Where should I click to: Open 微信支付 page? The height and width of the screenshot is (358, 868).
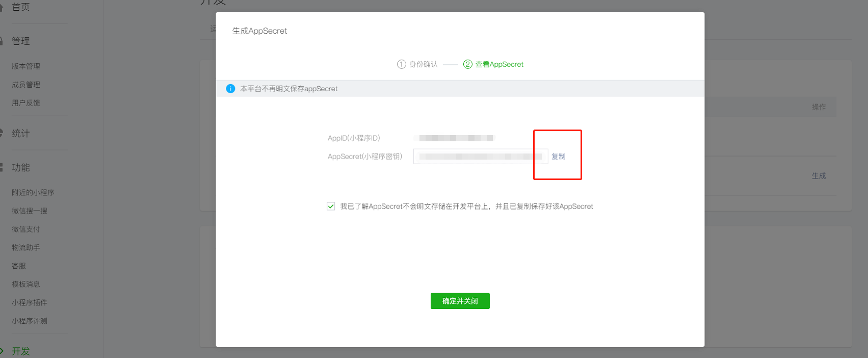[26, 229]
